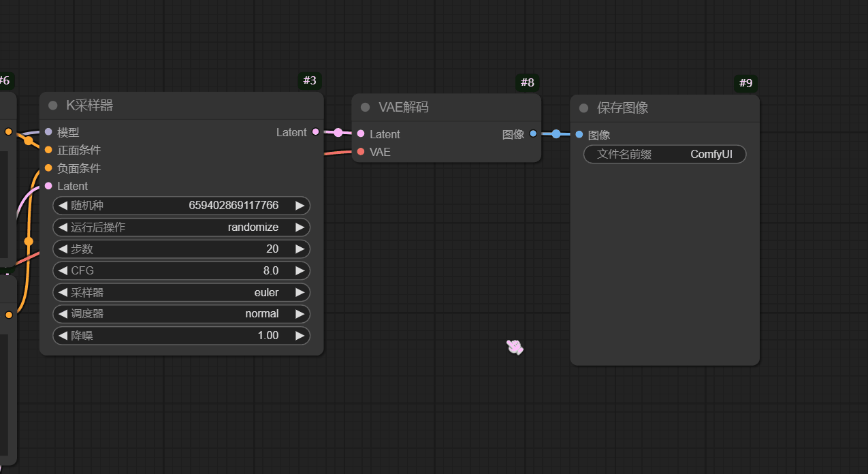Click the CFG value 8.0

[271, 271]
